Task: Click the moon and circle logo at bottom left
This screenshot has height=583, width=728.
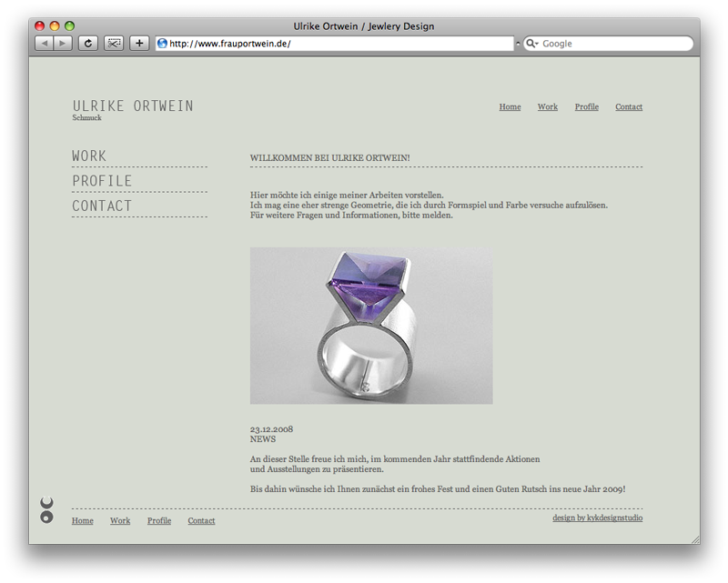Action: (x=47, y=509)
